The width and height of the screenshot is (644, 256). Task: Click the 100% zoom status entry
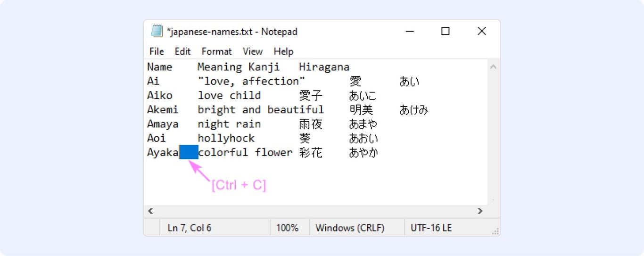[x=287, y=228]
